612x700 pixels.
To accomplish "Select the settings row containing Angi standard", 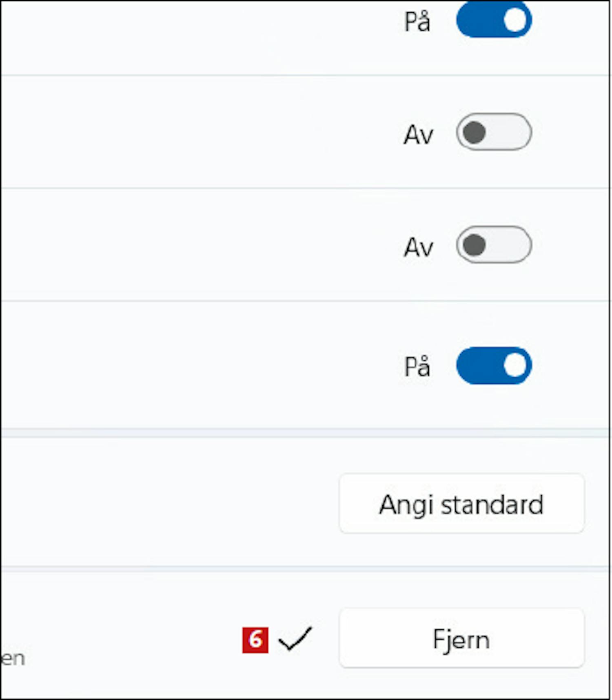I will [305, 502].
